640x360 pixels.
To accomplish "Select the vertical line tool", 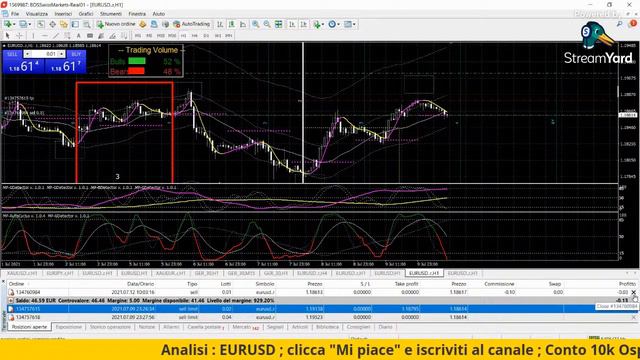I will (x=33, y=36).
